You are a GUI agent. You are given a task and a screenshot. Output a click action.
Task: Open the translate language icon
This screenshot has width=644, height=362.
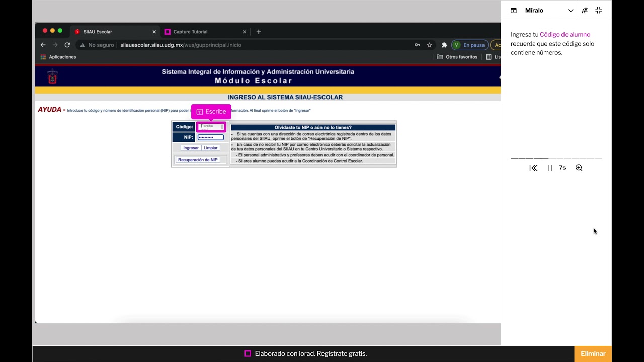coord(585,11)
